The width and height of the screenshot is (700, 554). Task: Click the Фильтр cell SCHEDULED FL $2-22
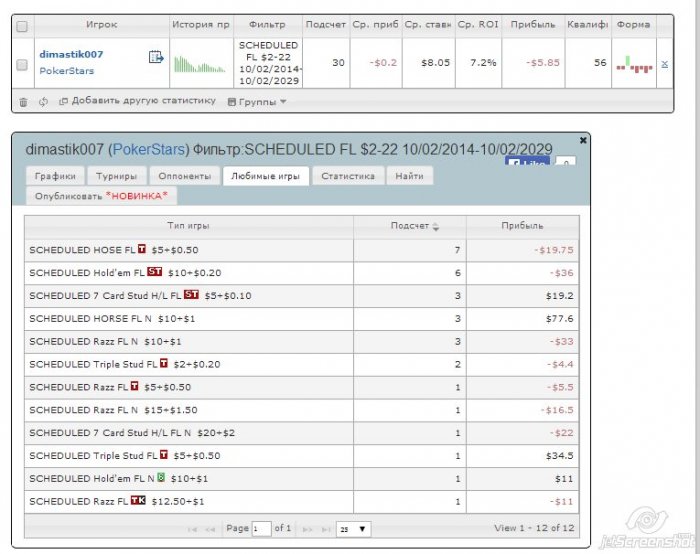[x=268, y=63]
